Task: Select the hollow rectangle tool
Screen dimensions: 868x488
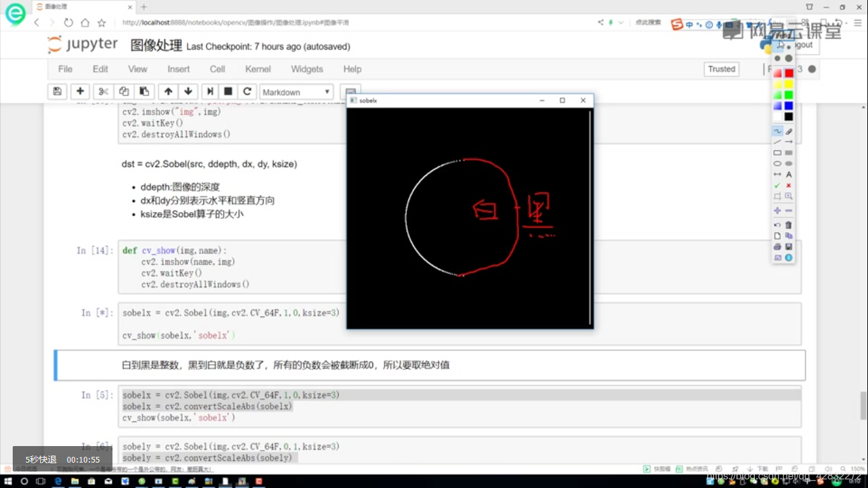Action: [777, 152]
